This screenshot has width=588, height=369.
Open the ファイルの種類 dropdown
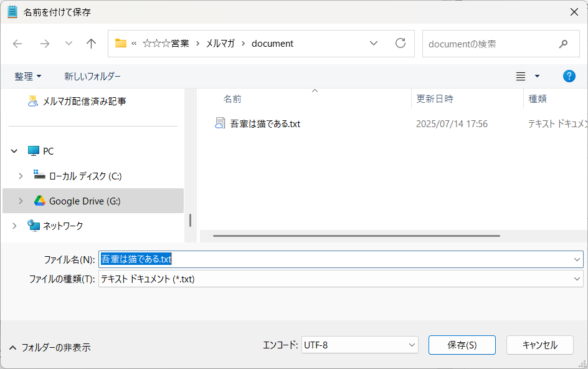[341, 279]
